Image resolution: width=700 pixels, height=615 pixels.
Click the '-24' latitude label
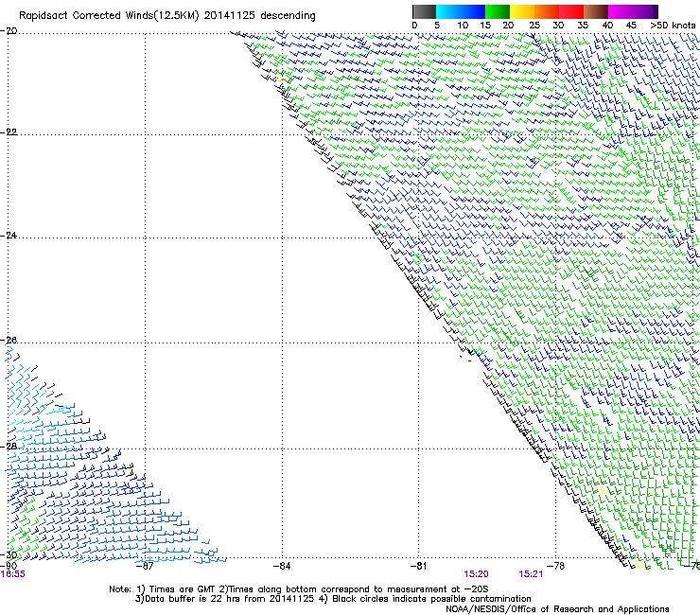(x=9, y=235)
